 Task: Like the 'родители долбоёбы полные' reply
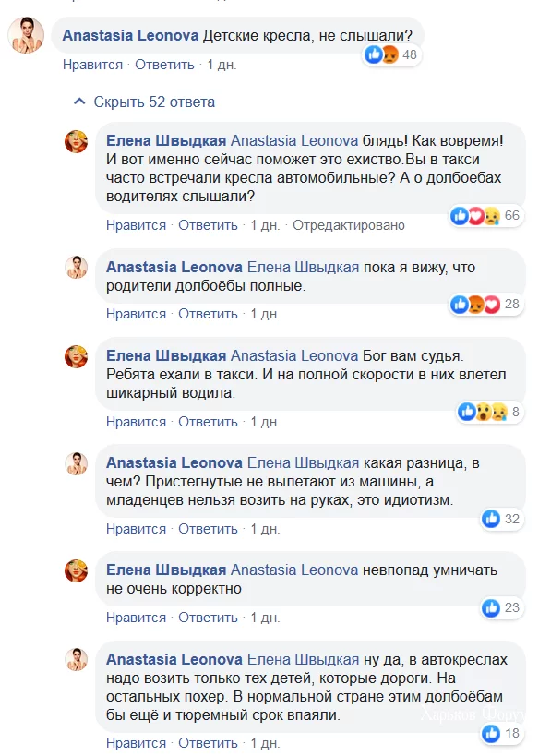(136, 314)
